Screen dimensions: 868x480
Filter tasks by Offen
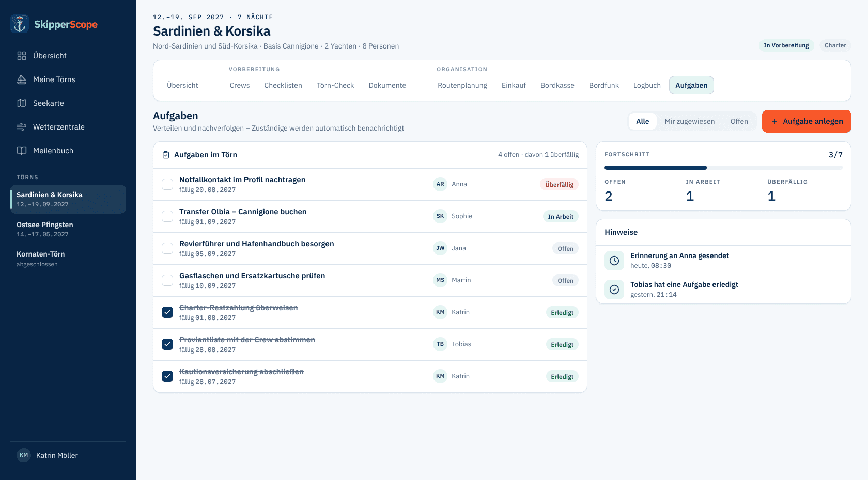click(x=739, y=121)
